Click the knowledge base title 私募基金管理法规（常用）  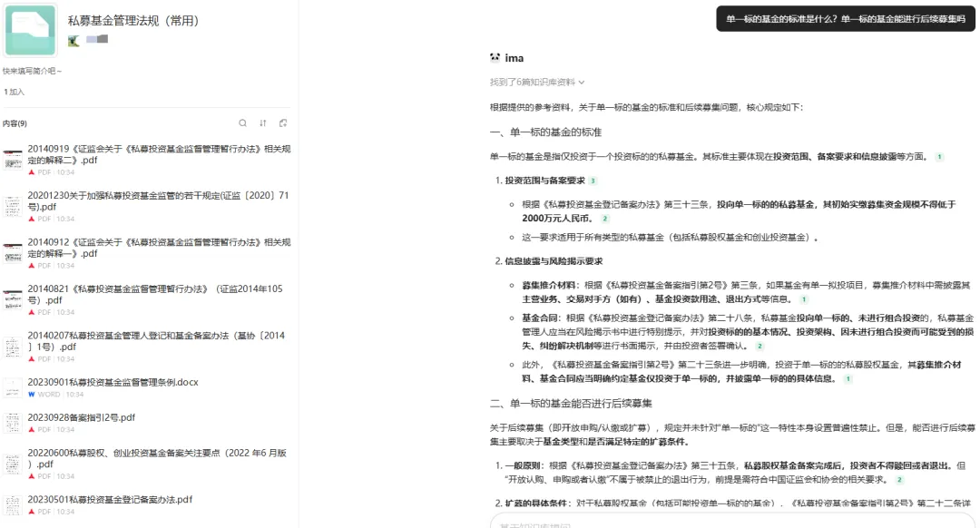pos(133,21)
